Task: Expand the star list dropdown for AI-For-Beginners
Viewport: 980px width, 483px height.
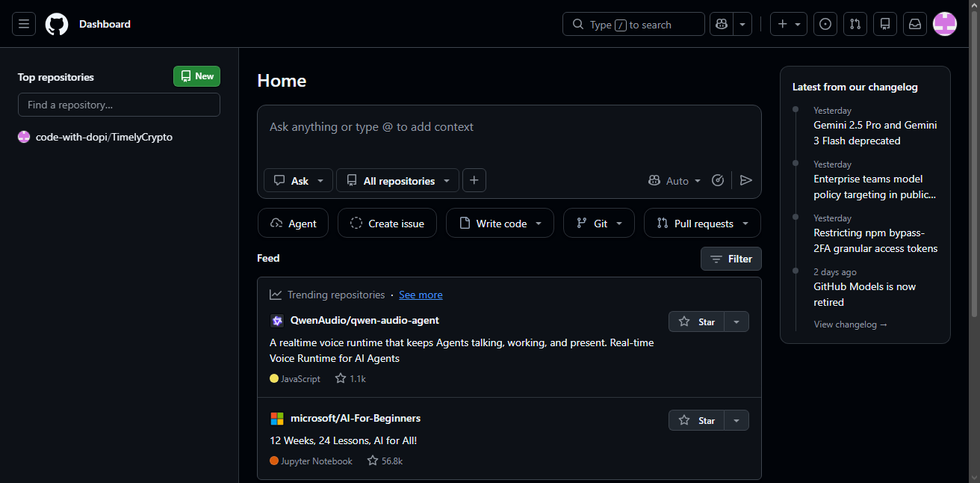Action: point(736,420)
